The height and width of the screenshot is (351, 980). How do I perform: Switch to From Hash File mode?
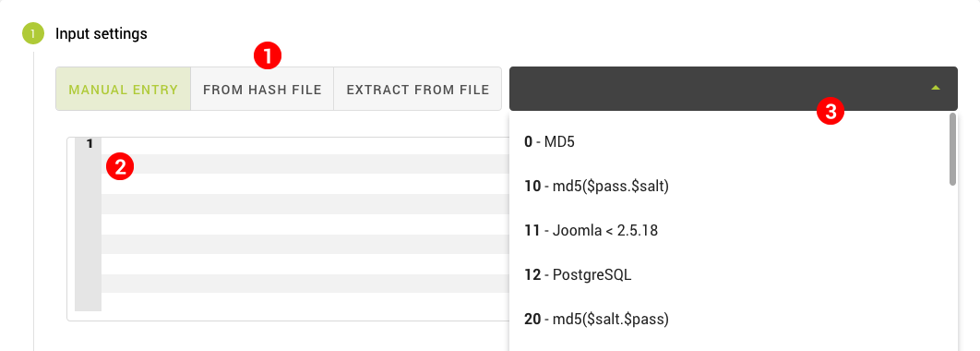coord(262,89)
